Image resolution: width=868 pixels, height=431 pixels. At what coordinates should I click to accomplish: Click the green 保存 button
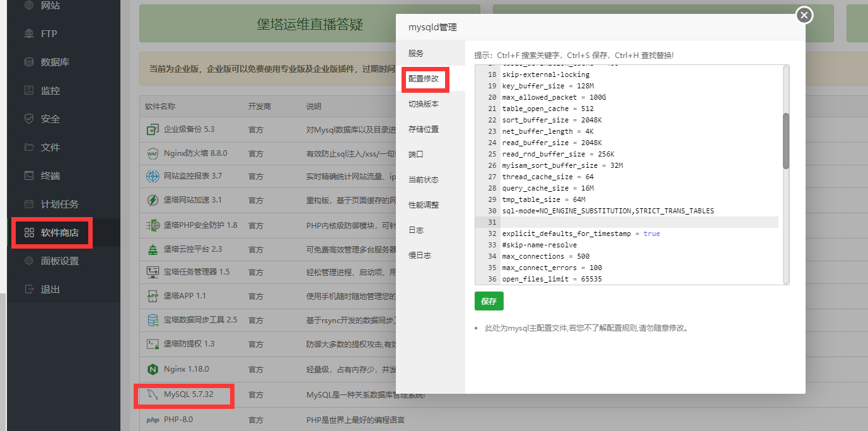pos(489,301)
